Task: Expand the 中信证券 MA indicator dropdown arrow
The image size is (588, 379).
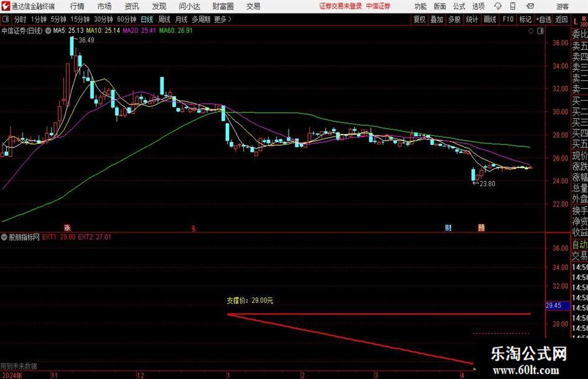Action: [x=48, y=30]
